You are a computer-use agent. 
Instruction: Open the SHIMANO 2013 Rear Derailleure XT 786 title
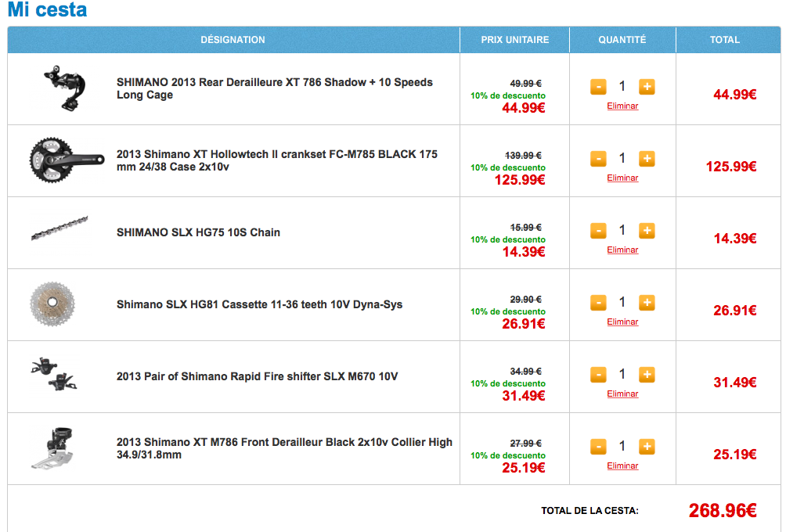pyautogui.click(x=275, y=88)
